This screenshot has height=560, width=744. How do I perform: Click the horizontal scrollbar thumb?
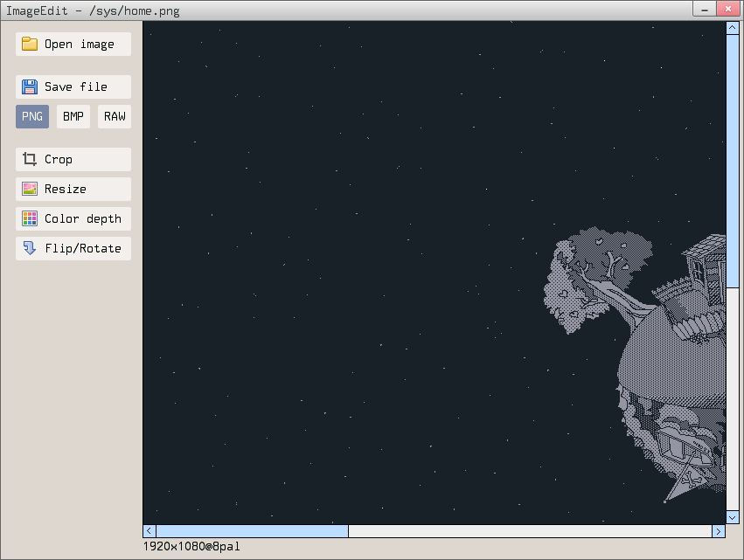point(252,531)
